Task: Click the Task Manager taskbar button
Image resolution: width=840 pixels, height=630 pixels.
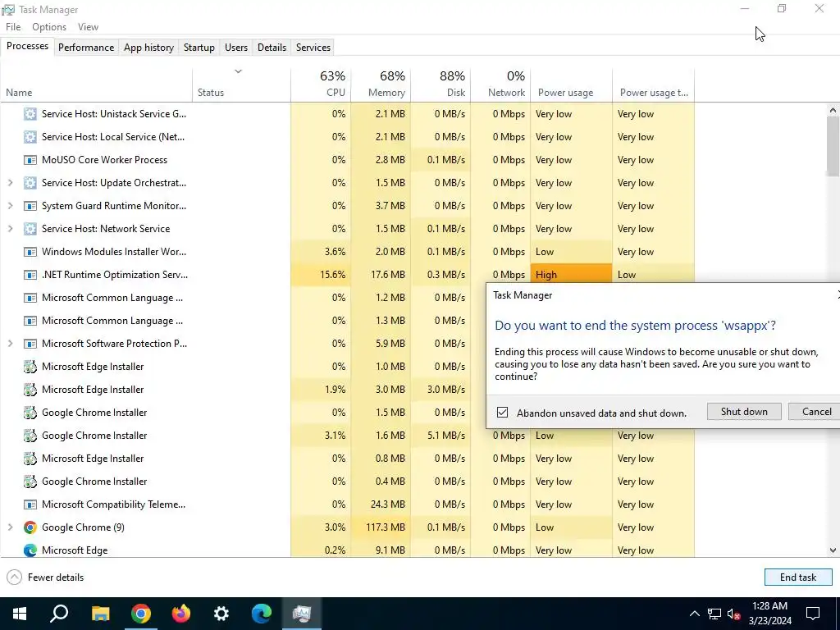Action: coord(302,614)
